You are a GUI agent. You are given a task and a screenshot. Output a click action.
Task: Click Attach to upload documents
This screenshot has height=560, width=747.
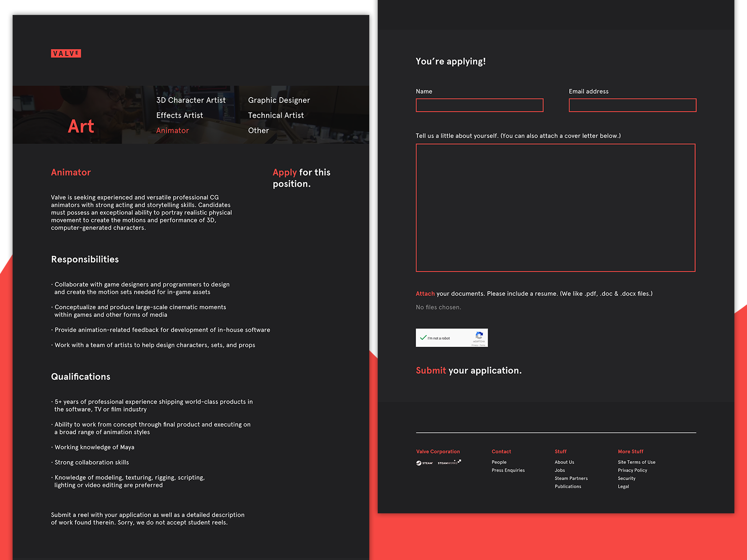(x=425, y=294)
